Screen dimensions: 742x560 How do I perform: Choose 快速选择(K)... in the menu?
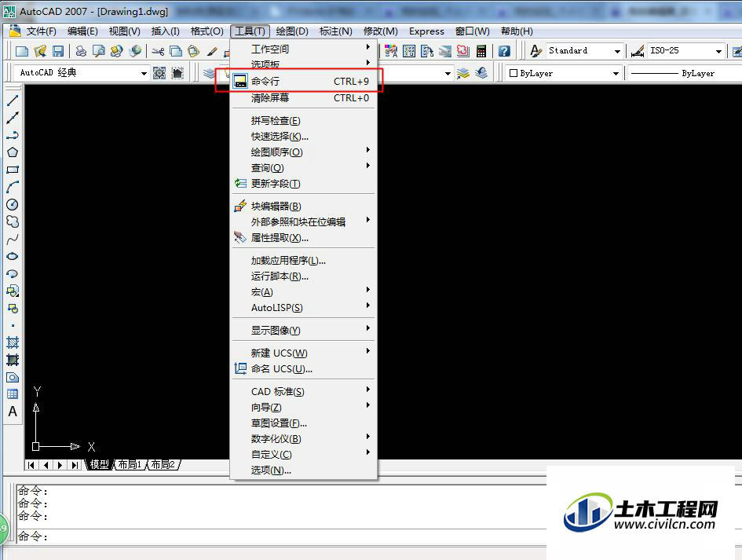coord(303,137)
